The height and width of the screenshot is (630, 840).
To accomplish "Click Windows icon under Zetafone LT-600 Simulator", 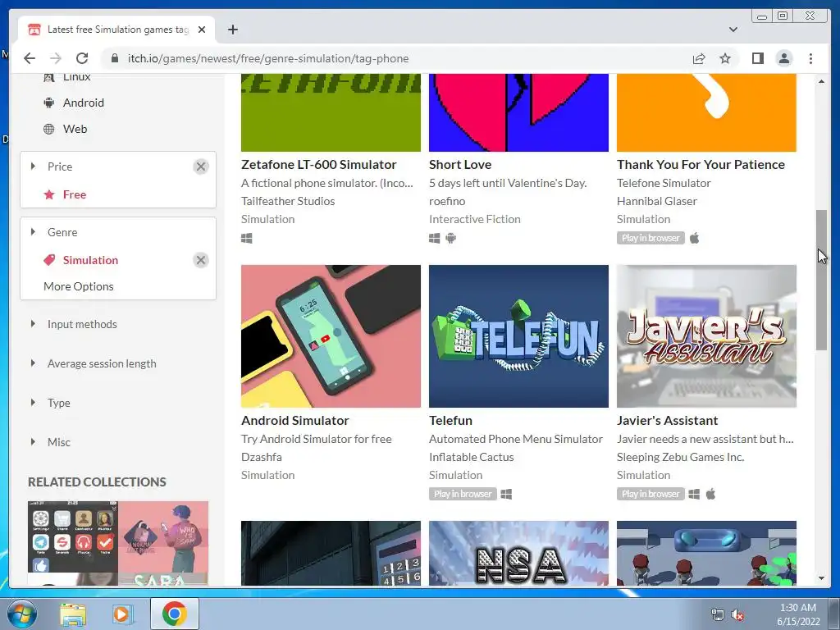I will [246, 239].
